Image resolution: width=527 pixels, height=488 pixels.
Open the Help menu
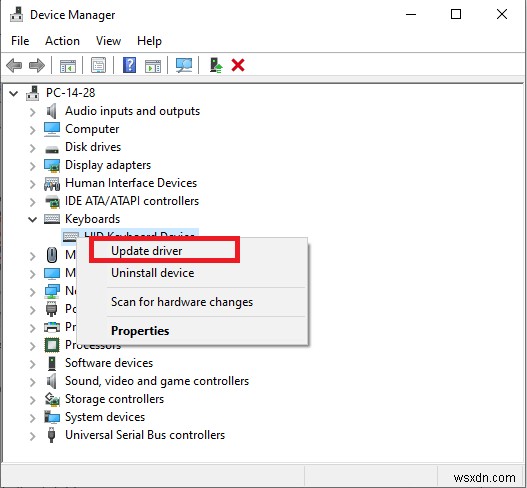click(149, 41)
